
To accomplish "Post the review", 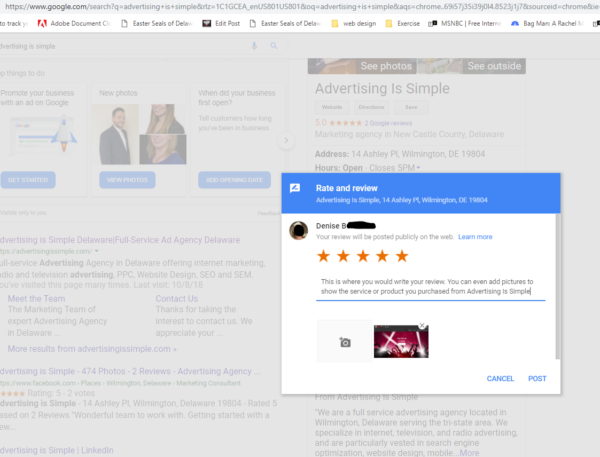I will pyautogui.click(x=537, y=379).
